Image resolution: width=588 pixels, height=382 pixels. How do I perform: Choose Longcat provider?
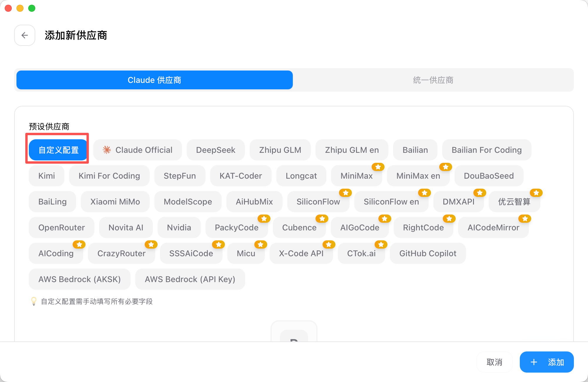pos(301,176)
